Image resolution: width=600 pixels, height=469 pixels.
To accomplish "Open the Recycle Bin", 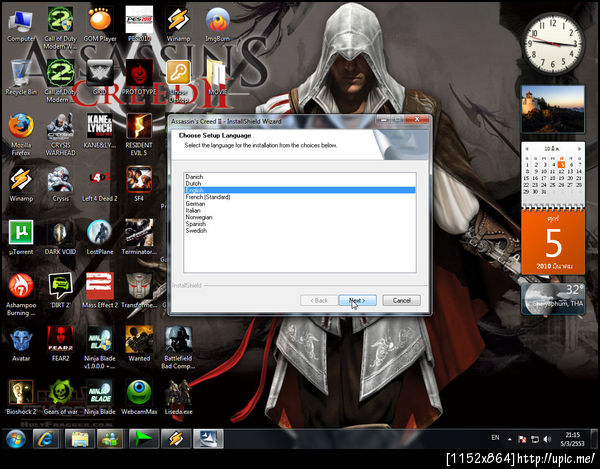I will click(21, 78).
